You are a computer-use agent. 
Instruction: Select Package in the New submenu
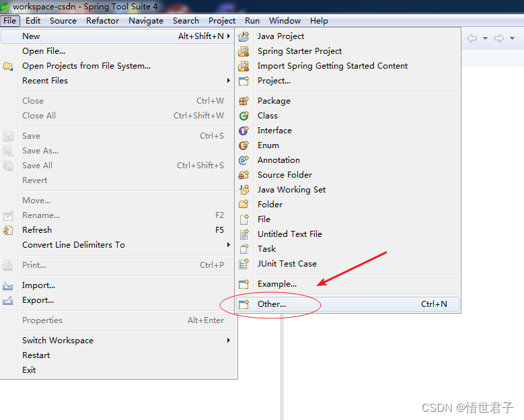click(348, 101)
